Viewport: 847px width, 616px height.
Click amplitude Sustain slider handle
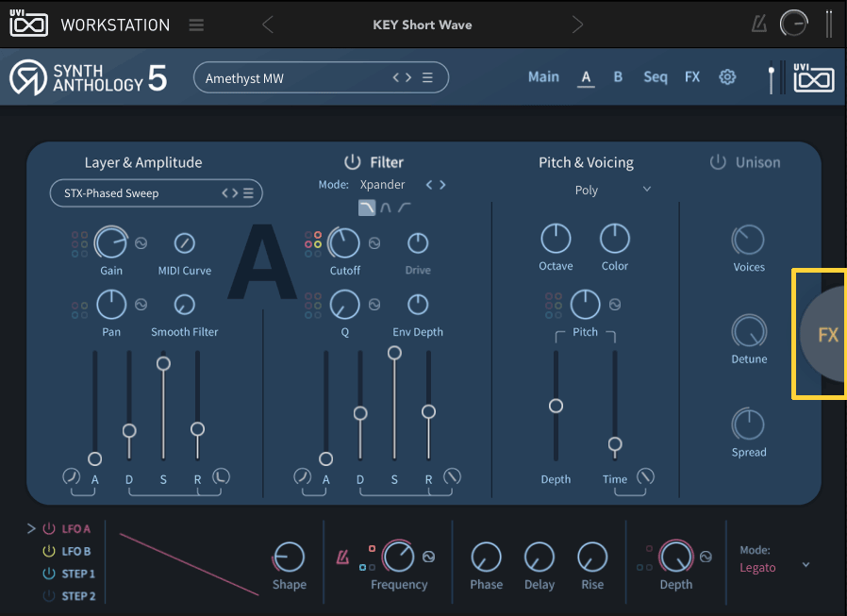[x=163, y=363]
